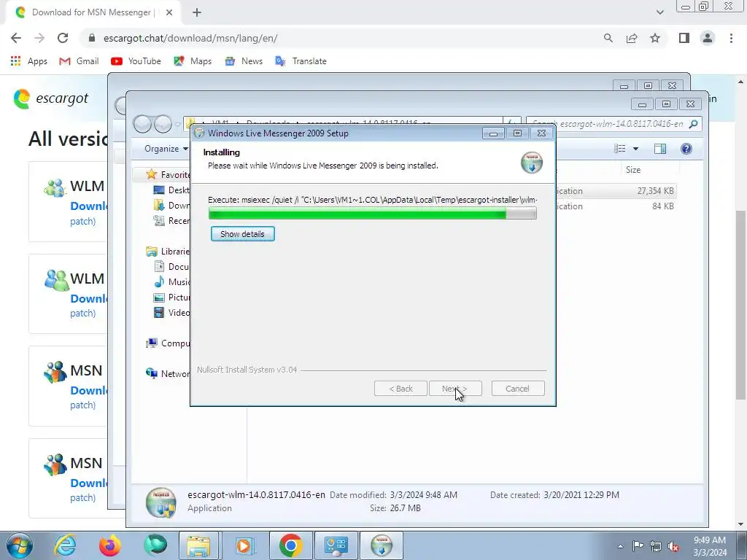747x560 pixels.
Task: Close the Download for MSN Messenger tab
Action: click(x=169, y=12)
